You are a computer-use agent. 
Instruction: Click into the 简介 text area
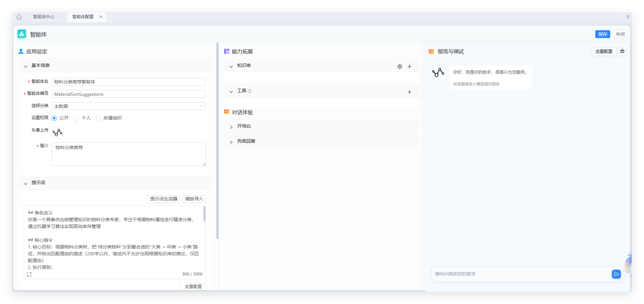[129, 154]
